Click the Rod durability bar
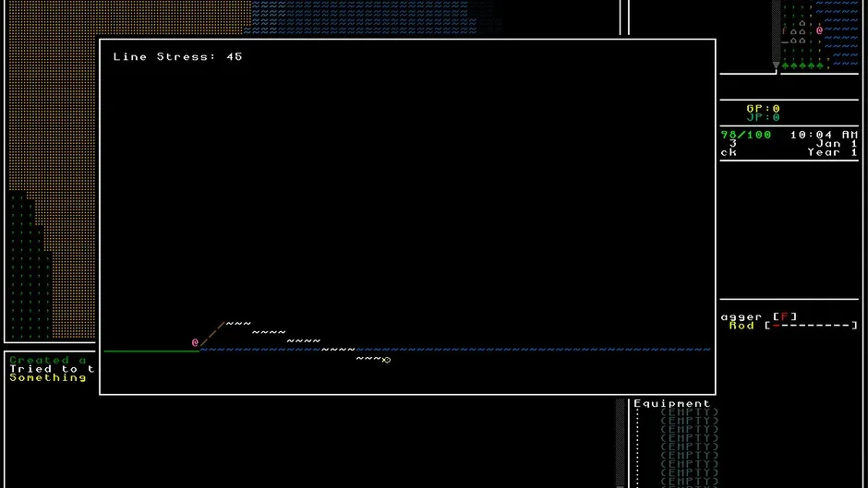 point(812,326)
